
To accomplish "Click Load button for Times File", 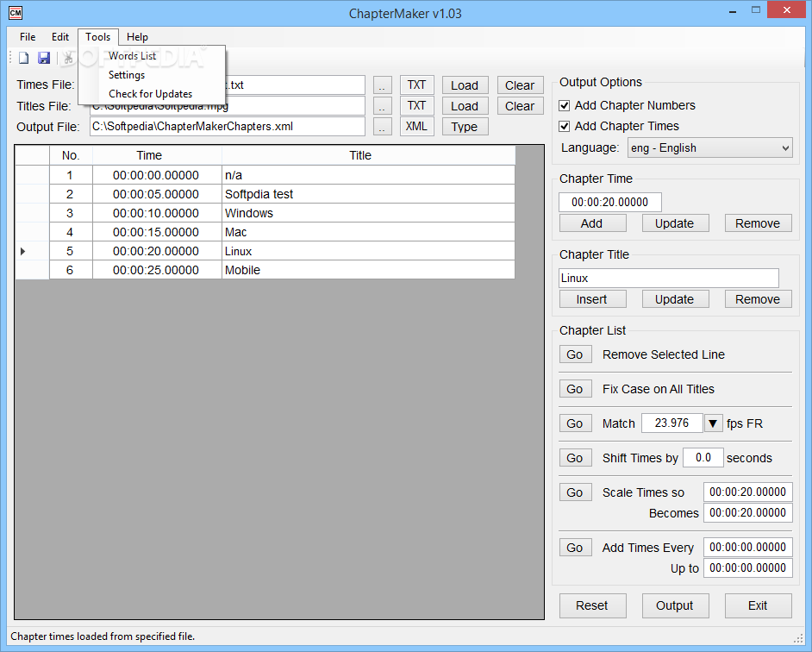I will pos(465,85).
